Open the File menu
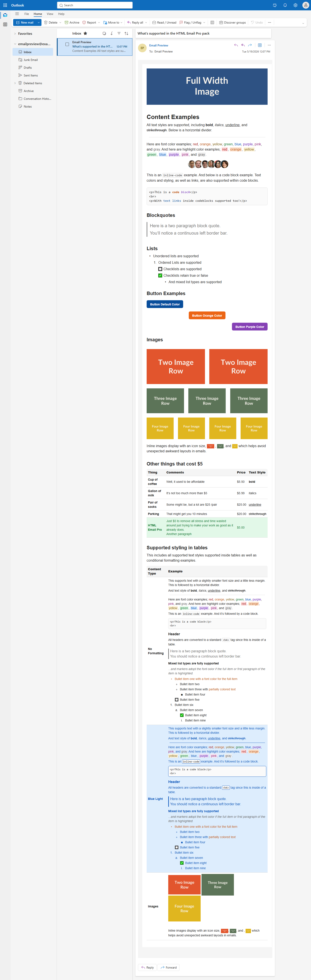Image resolution: width=311 pixels, height=980 pixels. click(x=27, y=14)
